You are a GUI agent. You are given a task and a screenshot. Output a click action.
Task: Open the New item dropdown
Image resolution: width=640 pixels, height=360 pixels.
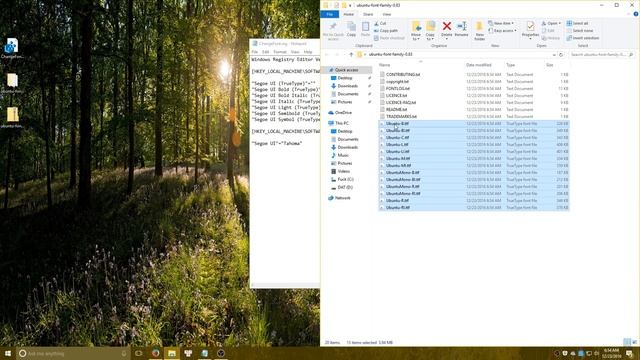(x=501, y=23)
